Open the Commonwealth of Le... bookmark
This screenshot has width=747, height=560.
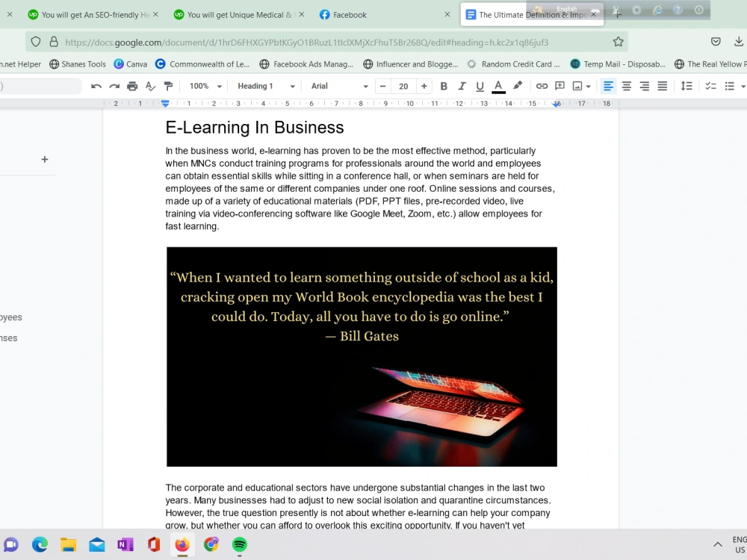point(202,64)
